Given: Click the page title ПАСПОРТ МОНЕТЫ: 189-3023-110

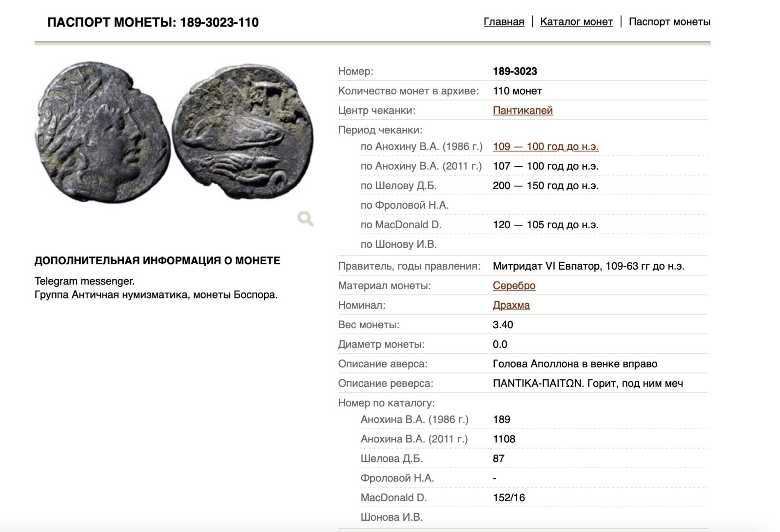Looking at the screenshot, I should click(153, 22).
